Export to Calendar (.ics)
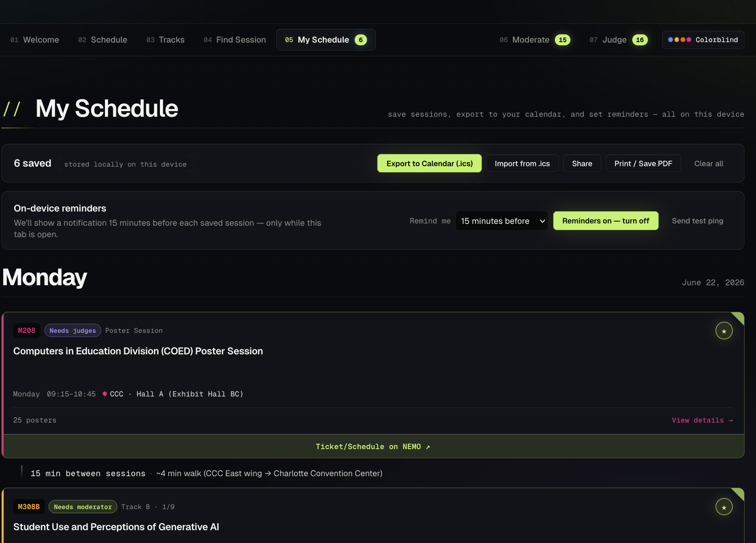The height and width of the screenshot is (543, 756). tap(429, 163)
